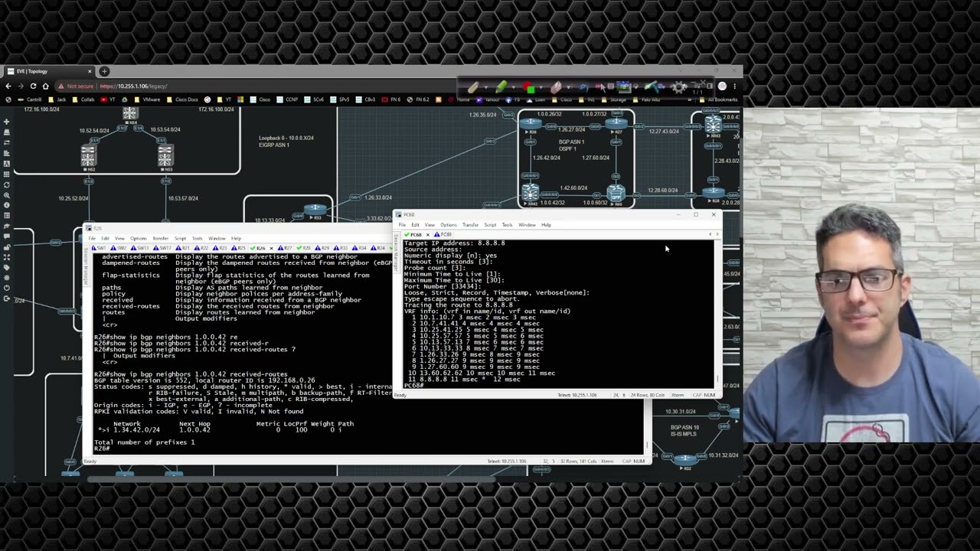Select the pencil annotation tool
Viewport: 980px width, 551px height.
click(x=472, y=87)
